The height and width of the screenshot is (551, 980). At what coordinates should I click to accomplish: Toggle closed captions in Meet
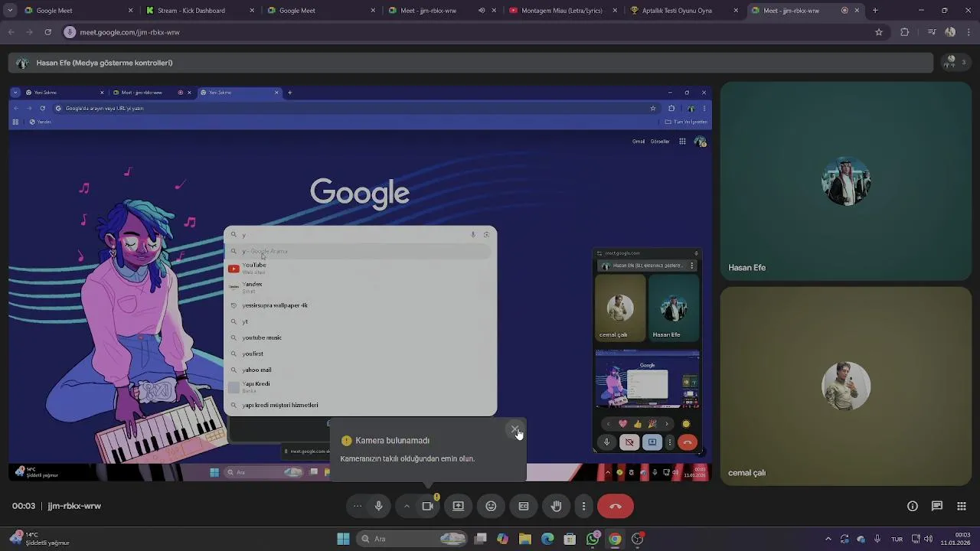[524, 506]
